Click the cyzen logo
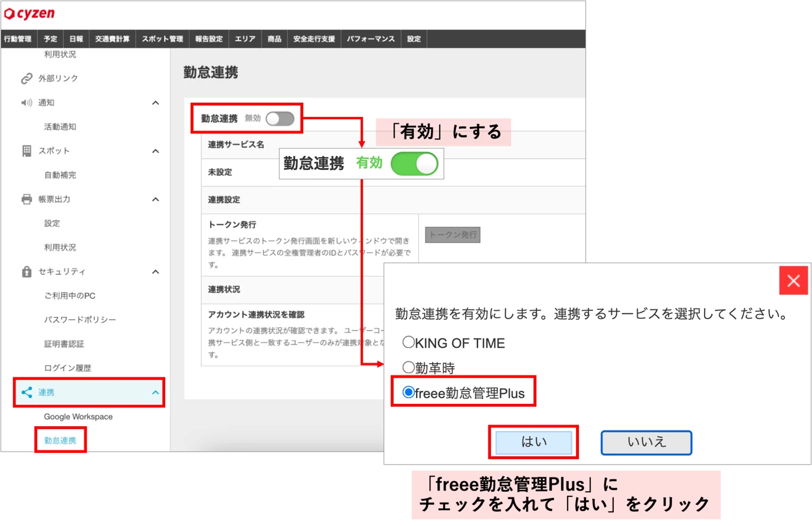The width and height of the screenshot is (812, 526). (30, 13)
